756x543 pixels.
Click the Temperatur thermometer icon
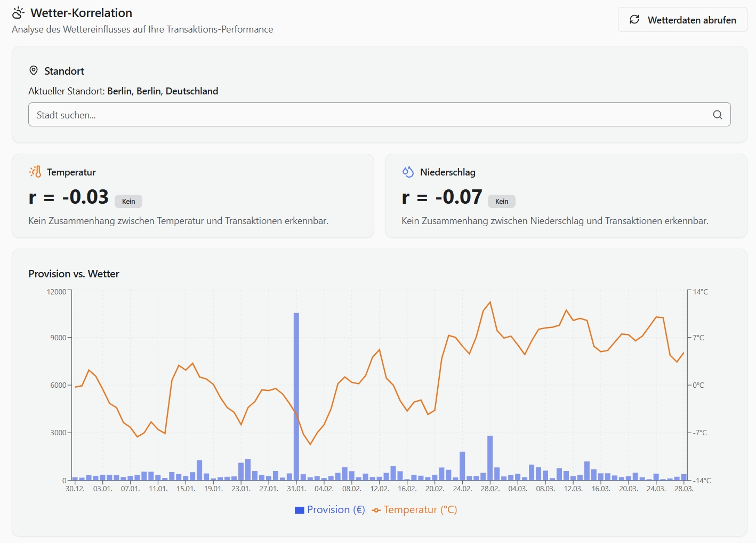tap(35, 172)
